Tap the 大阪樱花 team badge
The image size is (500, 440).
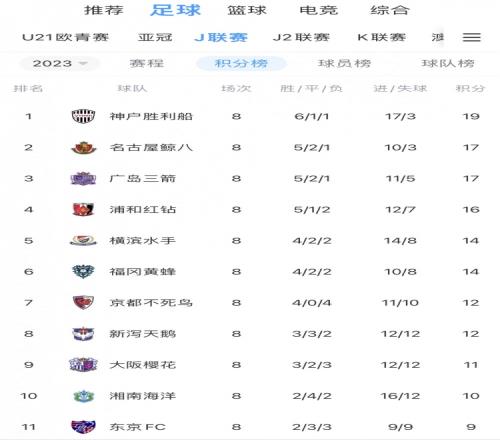[83, 364]
